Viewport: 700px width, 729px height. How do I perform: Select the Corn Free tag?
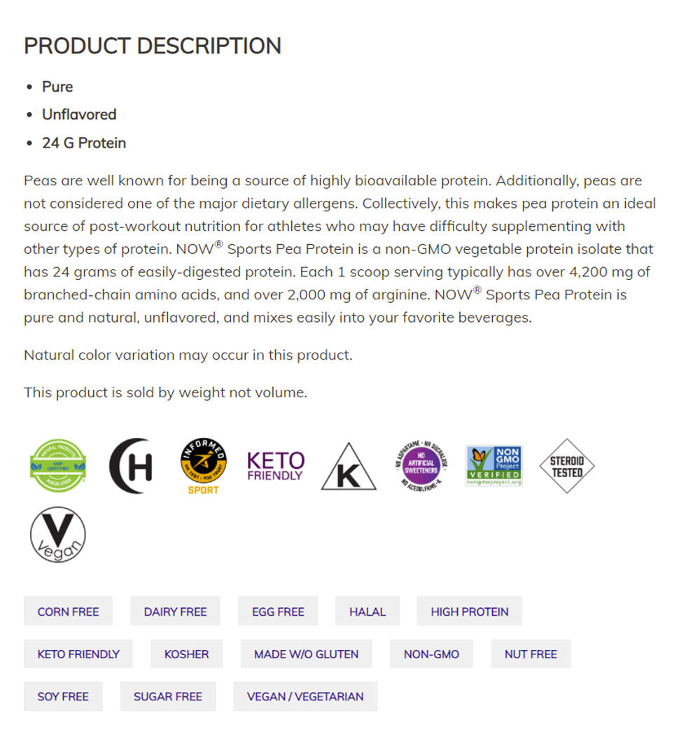coord(68,611)
